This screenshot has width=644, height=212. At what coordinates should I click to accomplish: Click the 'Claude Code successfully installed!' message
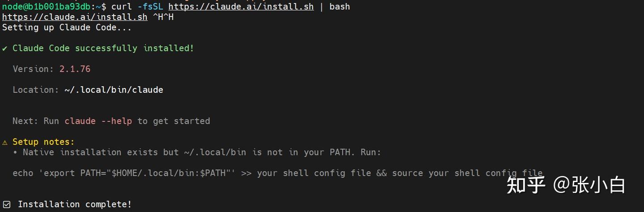click(x=103, y=48)
